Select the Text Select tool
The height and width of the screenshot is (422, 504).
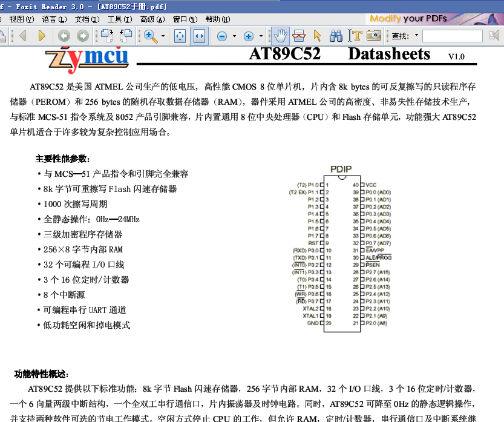[x=355, y=36]
